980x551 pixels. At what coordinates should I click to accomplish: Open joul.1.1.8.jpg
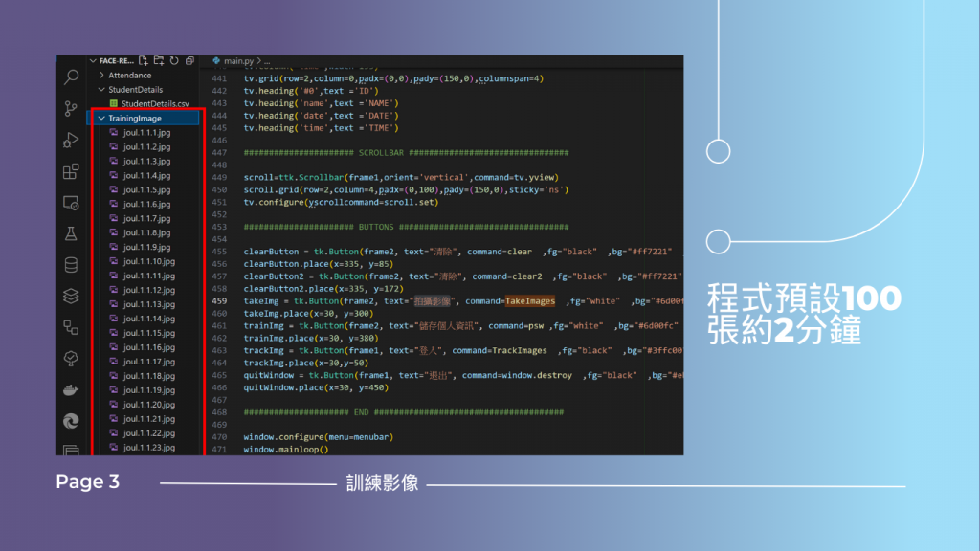pyautogui.click(x=146, y=232)
